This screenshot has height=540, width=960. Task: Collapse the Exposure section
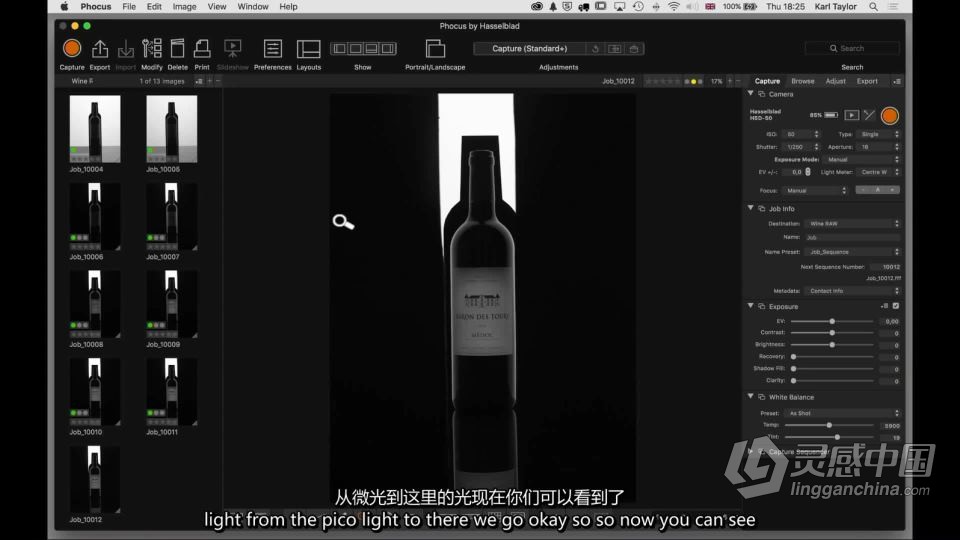tap(751, 306)
